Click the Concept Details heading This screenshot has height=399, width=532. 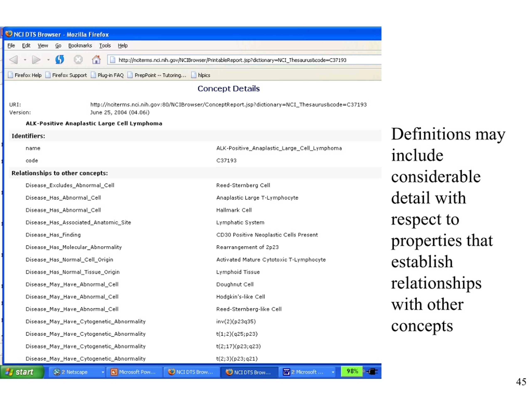tap(228, 89)
